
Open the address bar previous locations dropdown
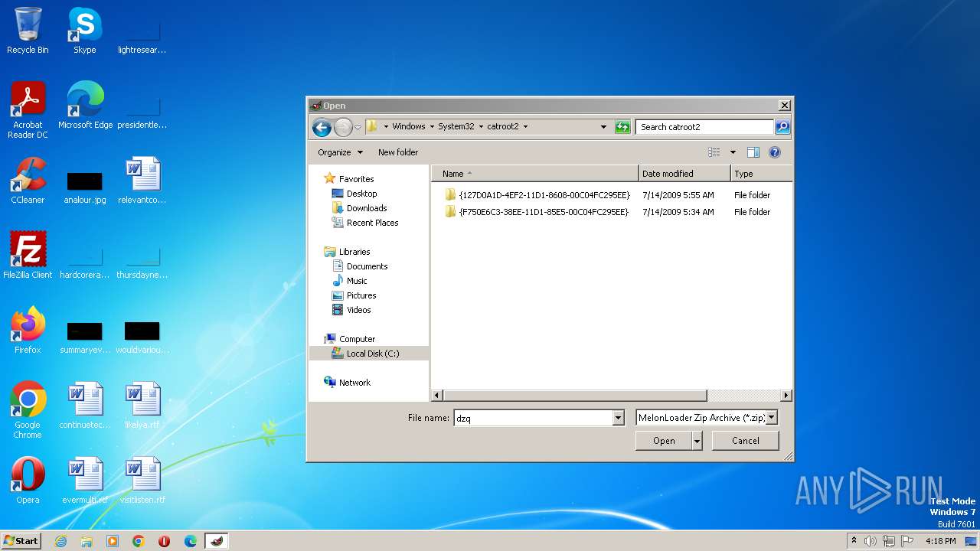tap(603, 127)
